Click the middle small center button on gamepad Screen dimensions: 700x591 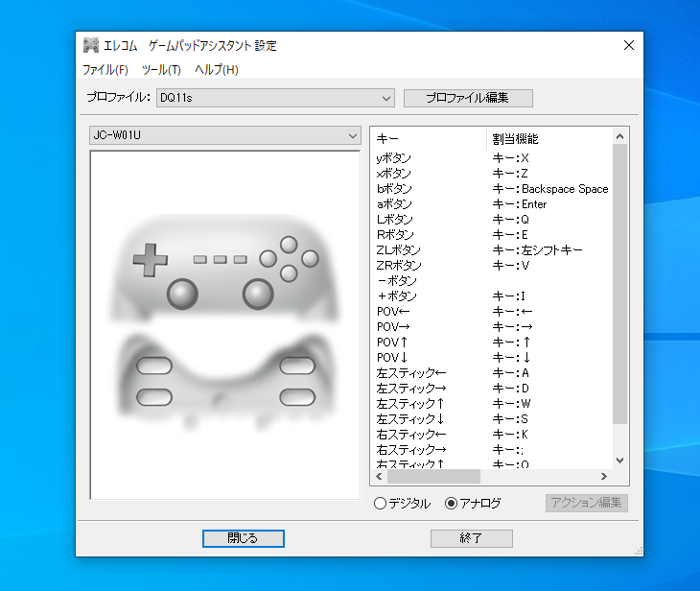221,259
